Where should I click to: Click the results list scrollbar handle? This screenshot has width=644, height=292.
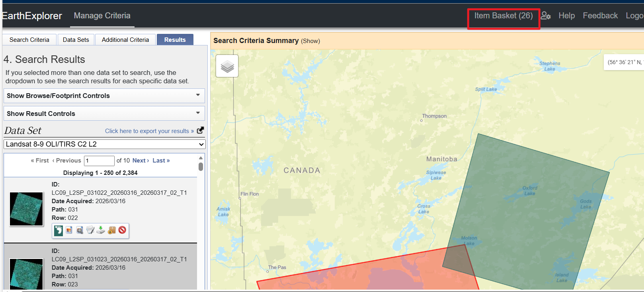(x=201, y=167)
